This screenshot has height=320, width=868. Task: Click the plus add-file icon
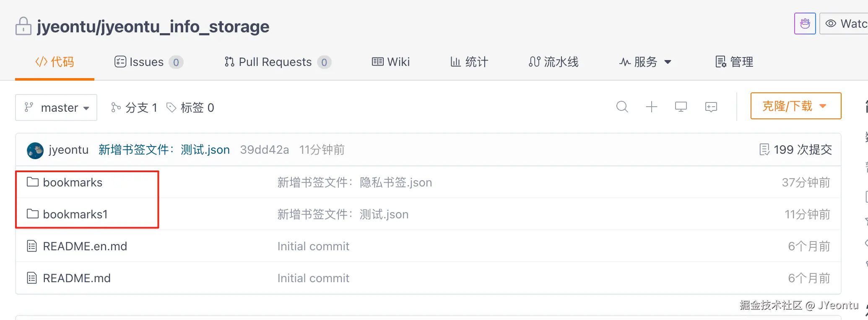click(651, 107)
